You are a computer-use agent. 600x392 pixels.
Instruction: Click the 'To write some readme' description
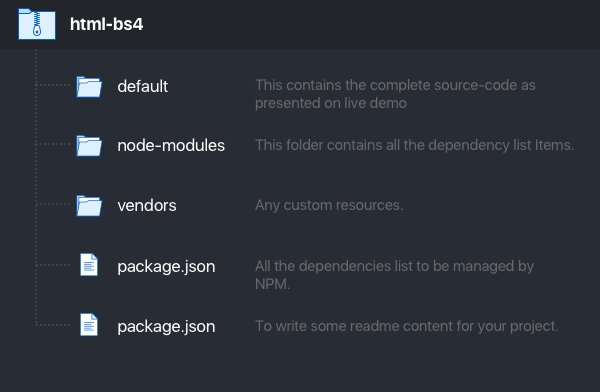pos(407,326)
